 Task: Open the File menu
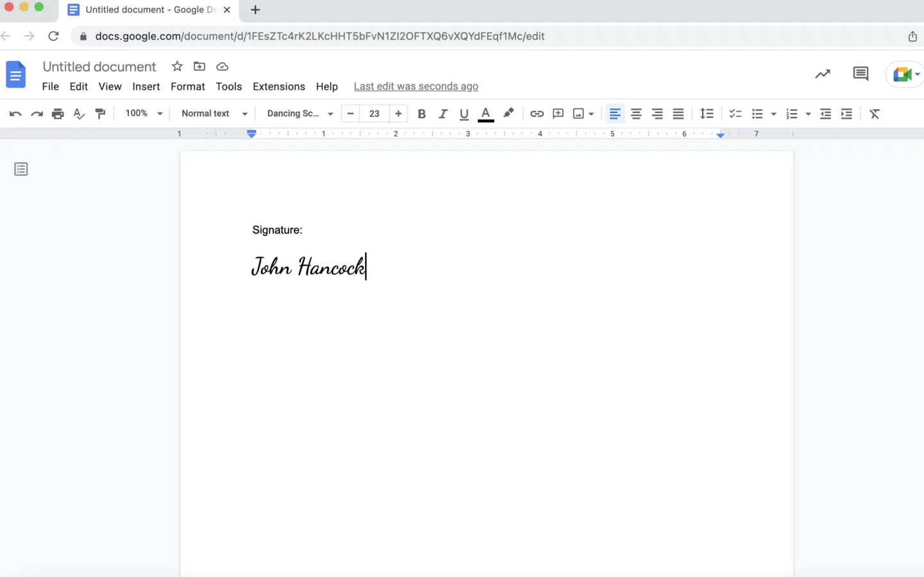[x=50, y=86]
